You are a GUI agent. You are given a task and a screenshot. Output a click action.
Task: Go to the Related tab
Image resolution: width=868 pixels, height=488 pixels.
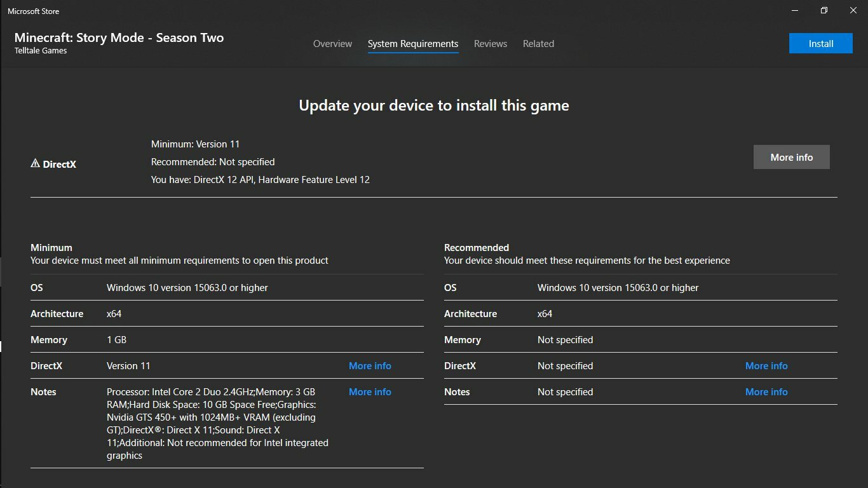pos(538,44)
